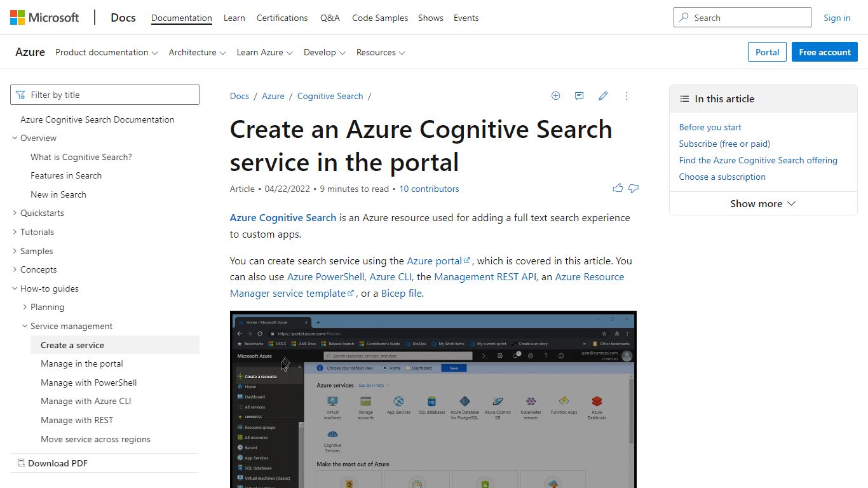
Task: Open What is Cognitive Search? page
Action: click(x=81, y=157)
